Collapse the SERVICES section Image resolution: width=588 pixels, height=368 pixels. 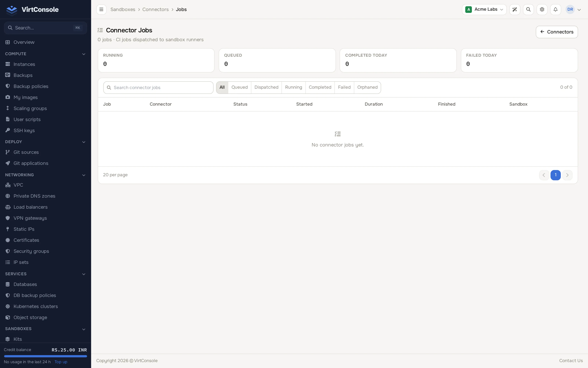point(45,274)
